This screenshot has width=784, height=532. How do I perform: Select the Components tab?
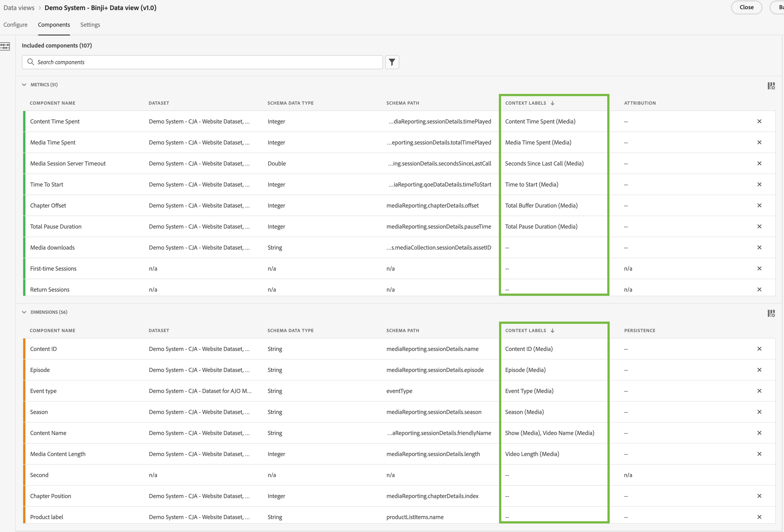(x=54, y=25)
